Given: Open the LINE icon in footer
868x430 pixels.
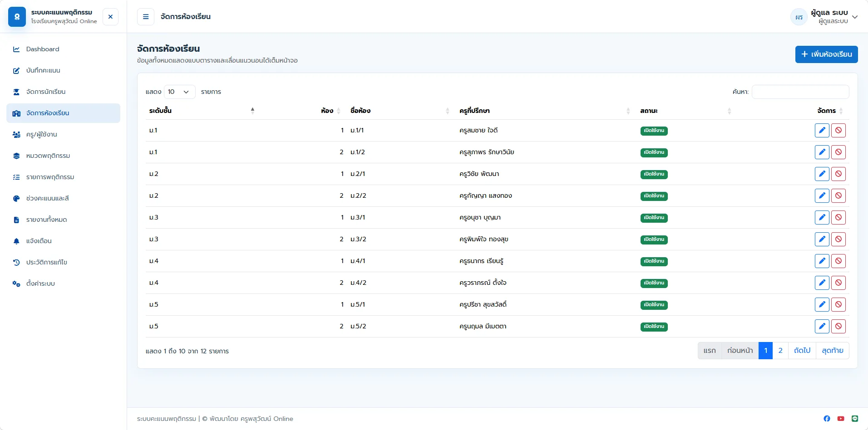Looking at the screenshot, I should click(855, 419).
